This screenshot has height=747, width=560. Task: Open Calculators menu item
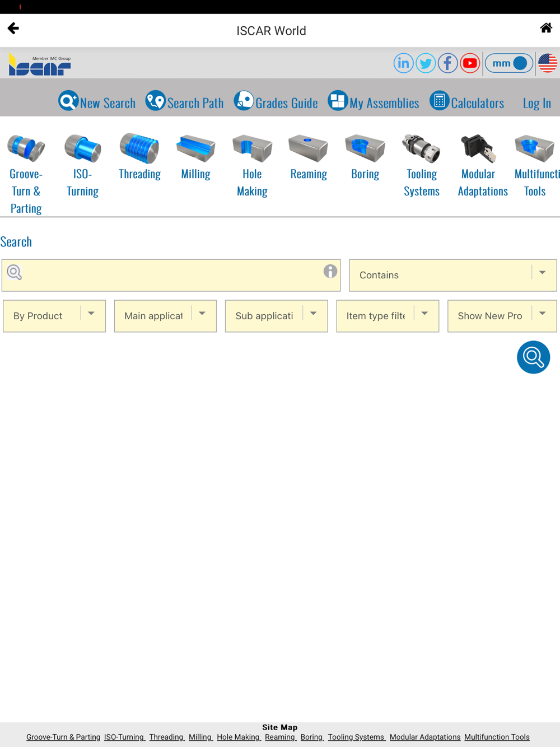click(x=478, y=103)
